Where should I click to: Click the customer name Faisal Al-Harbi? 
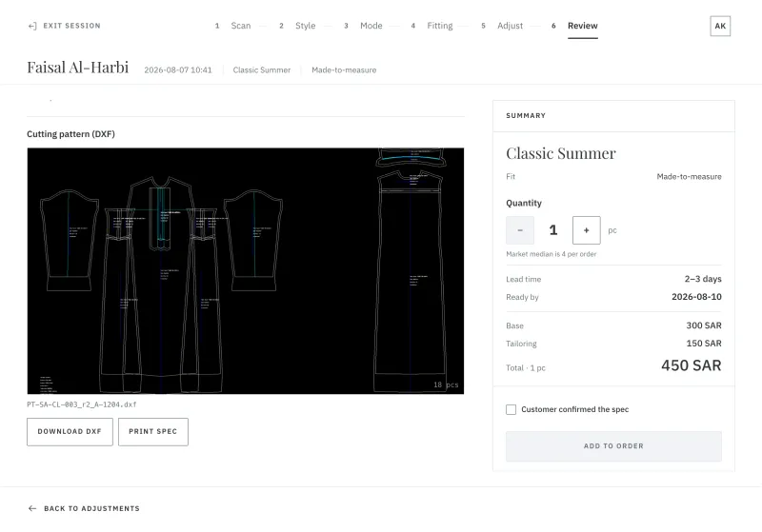click(x=78, y=67)
